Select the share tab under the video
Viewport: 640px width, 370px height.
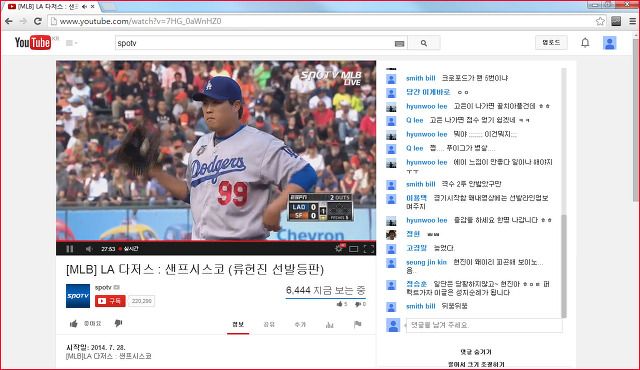coord(269,324)
